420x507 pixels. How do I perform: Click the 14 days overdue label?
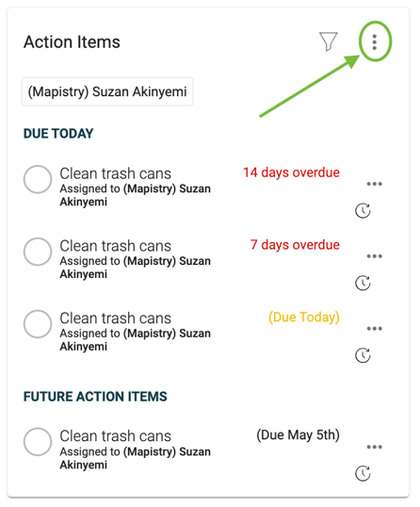(x=291, y=172)
